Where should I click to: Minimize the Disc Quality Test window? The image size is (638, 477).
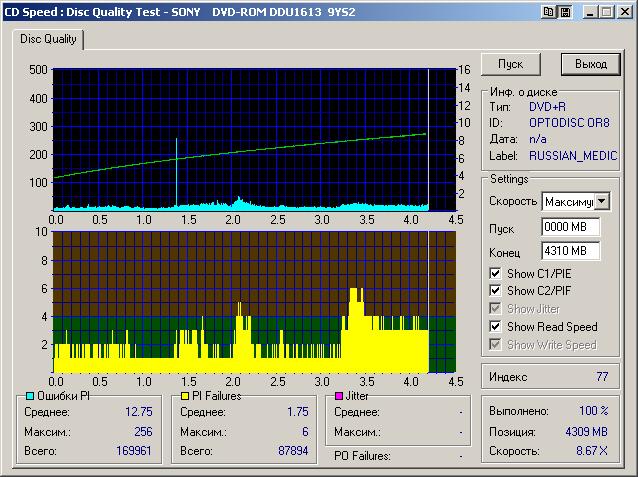click(589, 12)
